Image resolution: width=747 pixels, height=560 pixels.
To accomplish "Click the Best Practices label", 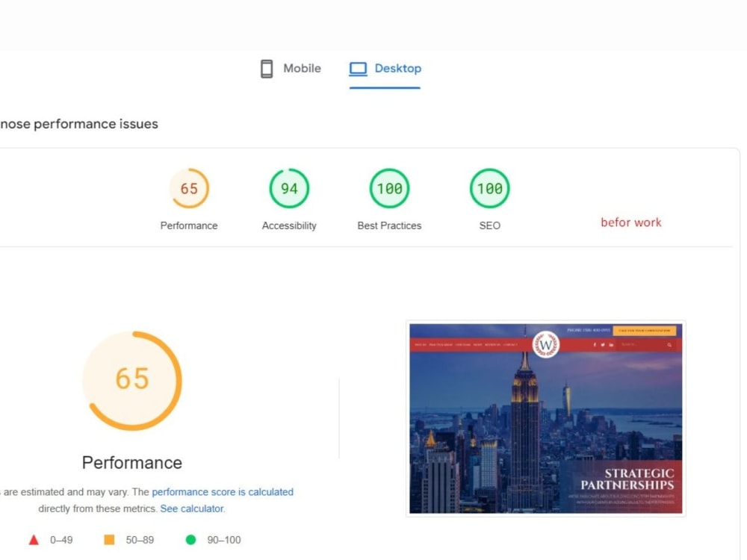I will (x=390, y=225).
